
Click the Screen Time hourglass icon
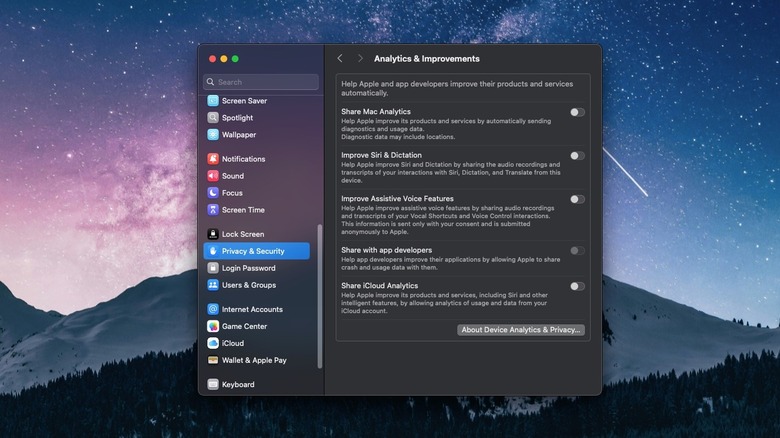point(213,210)
